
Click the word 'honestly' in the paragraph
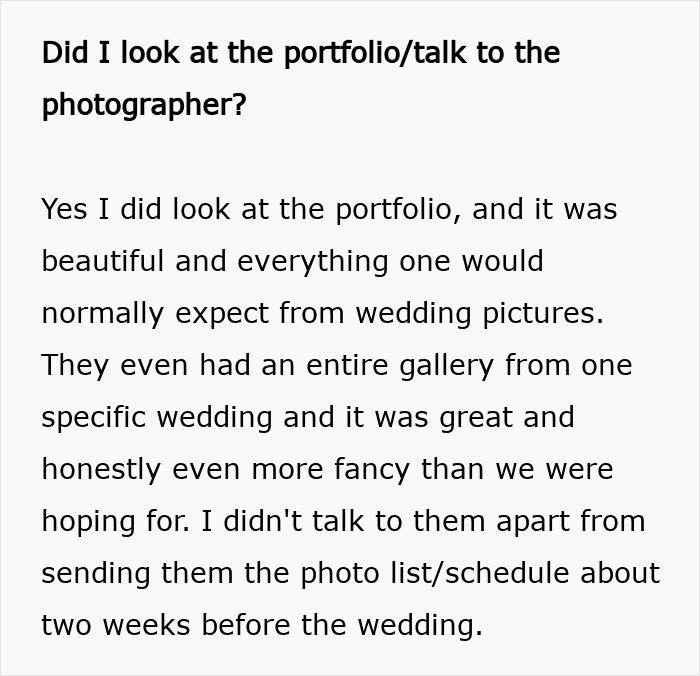pyautogui.click(x=101, y=470)
